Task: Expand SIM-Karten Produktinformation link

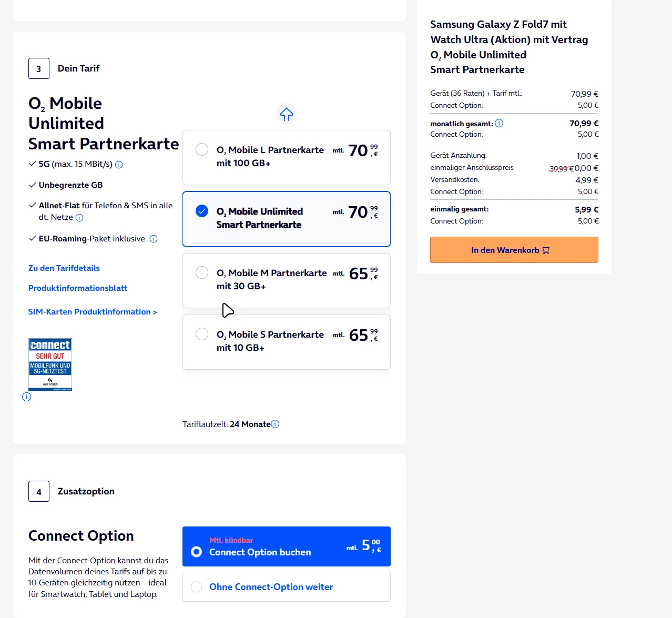Action: pos(93,312)
